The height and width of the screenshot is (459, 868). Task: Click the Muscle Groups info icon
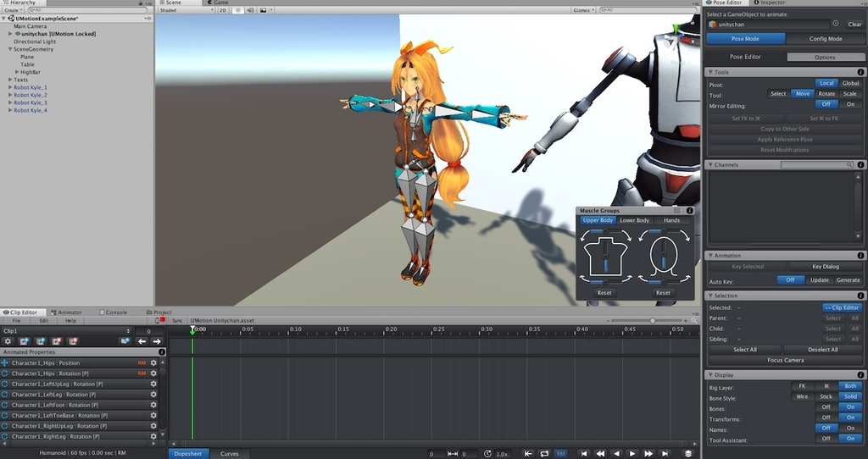(690, 211)
